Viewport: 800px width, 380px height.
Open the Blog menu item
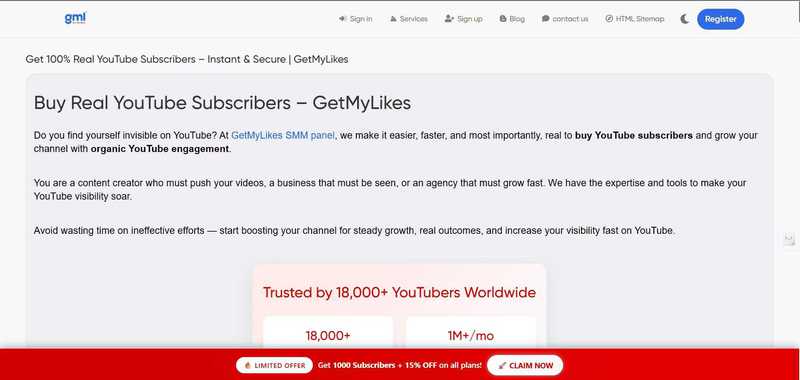coord(512,19)
